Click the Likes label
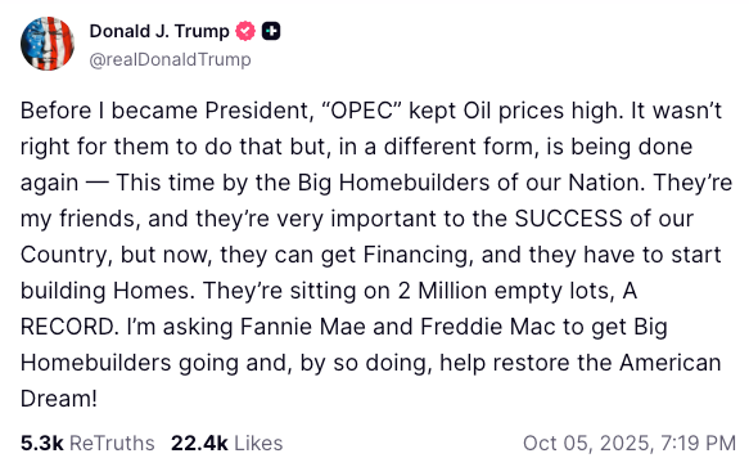Image resolution: width=750 pixels, height=468 pixels. tap(259, 442)
